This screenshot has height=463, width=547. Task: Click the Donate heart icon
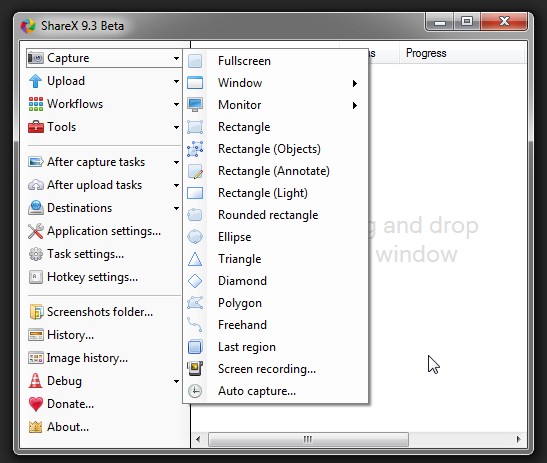click(36, 404)
